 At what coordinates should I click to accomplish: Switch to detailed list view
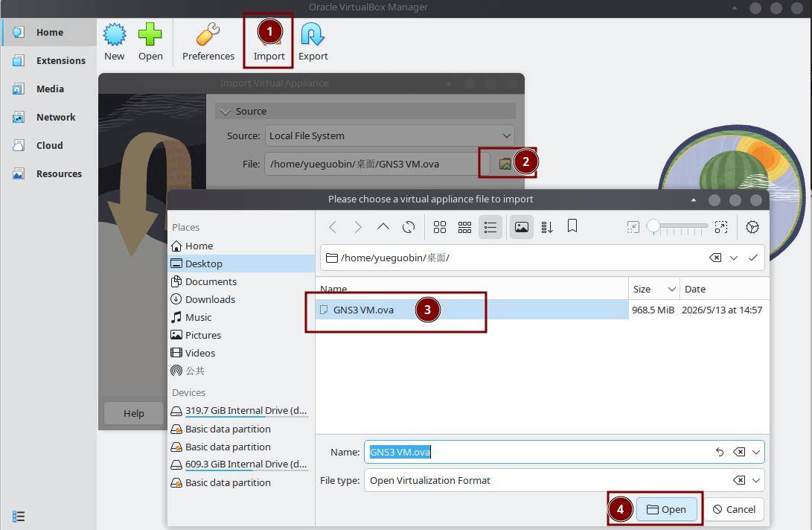click(x=490, y=227)
